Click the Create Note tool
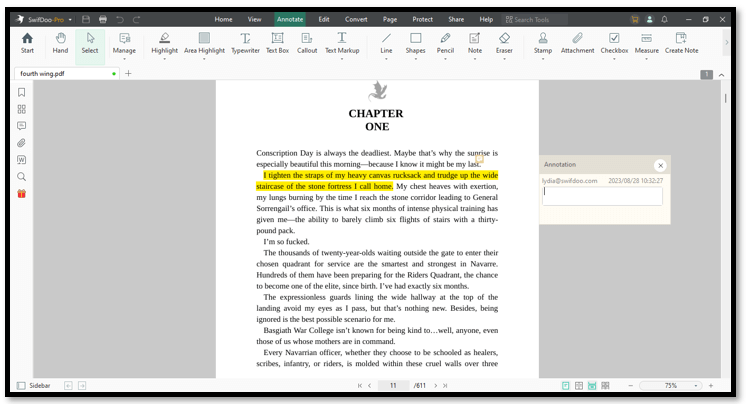This screenshot has height=404, width=746. point(681,42)
